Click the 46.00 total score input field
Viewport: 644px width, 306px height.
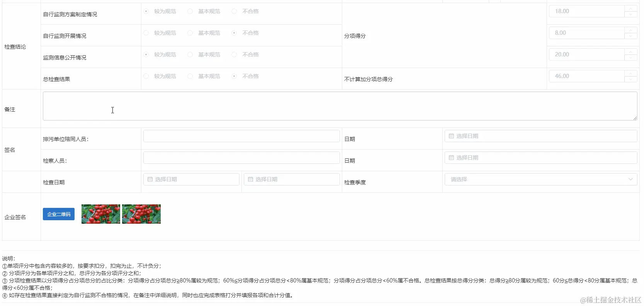(x=586, y=76)
